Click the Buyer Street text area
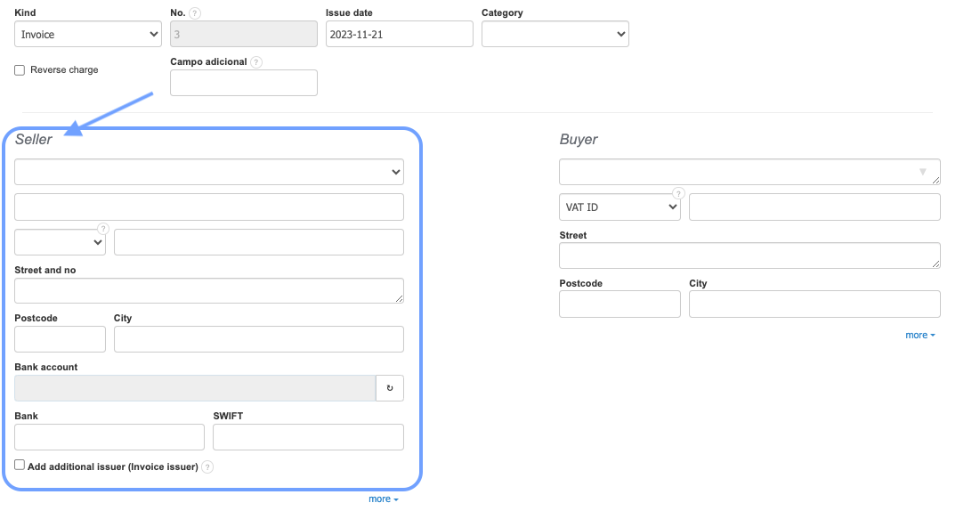This screenshot has height=519, width=980. click(749, 255)
